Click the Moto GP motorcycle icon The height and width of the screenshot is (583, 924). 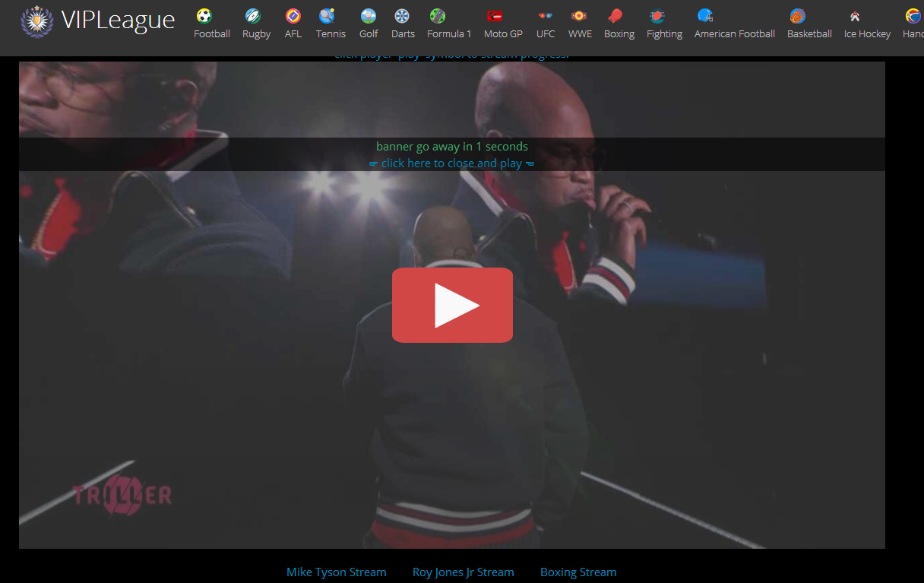pyautogui.click(x=495, y=16)
